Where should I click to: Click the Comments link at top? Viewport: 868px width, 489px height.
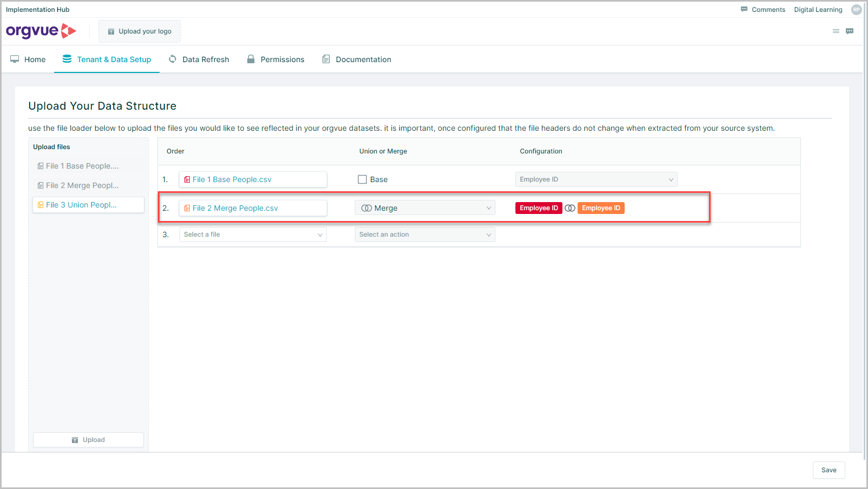point(763,10)
